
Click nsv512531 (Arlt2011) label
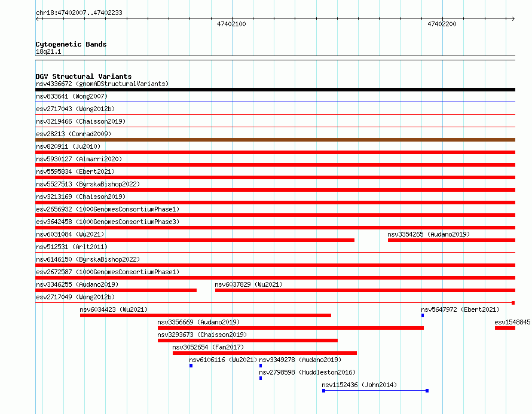point(72,247)
